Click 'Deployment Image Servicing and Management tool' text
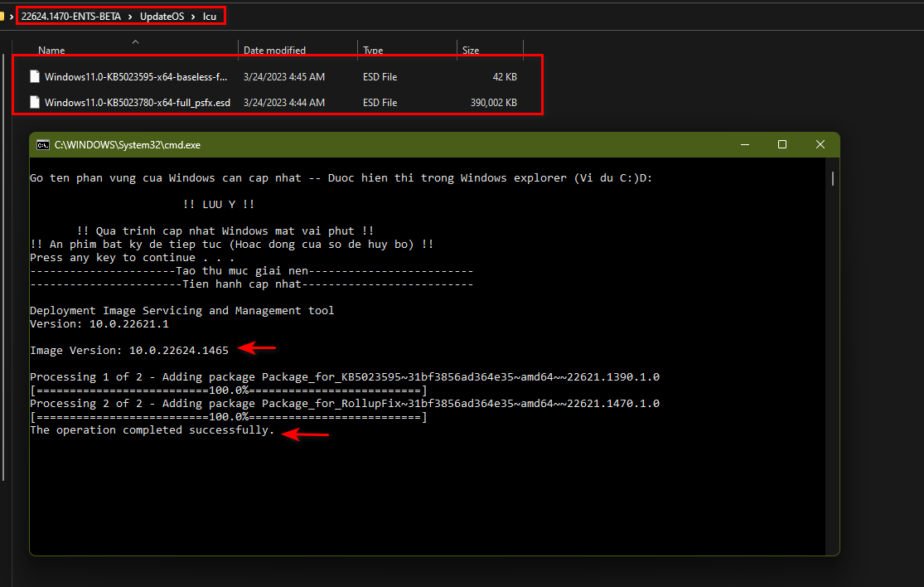 (182, 311)
